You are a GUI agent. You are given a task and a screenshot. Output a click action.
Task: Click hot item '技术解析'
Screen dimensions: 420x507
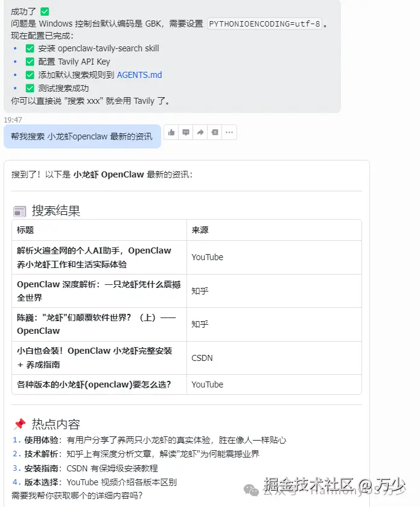click(x=136, y=454)
